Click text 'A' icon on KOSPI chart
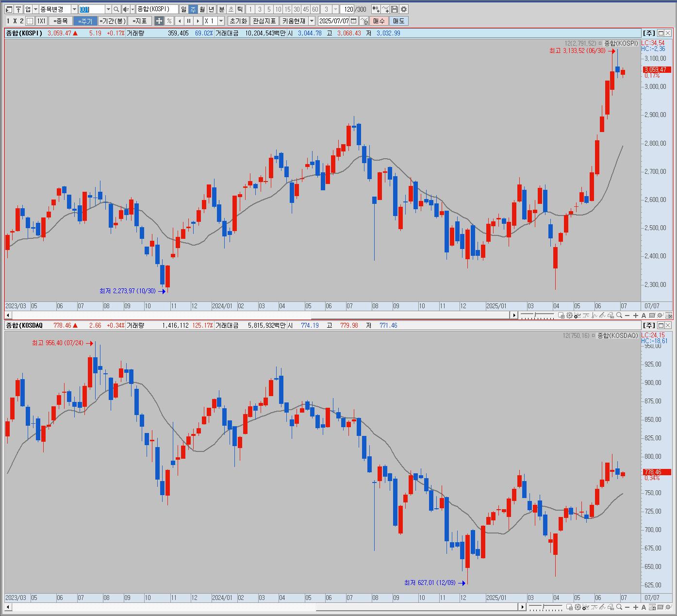The width and height of the screenshot is (677, 616). coord(644,316)
